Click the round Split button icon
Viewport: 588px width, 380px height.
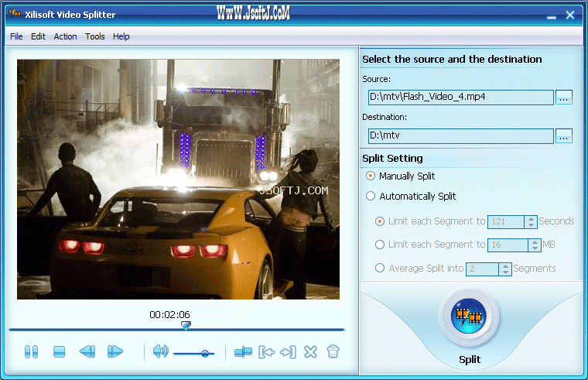pyautogui.click(x=469, y=317)
